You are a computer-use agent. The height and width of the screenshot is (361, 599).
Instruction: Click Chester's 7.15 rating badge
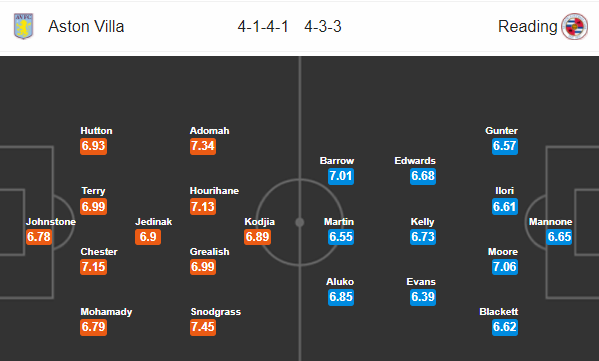[94, 267]
